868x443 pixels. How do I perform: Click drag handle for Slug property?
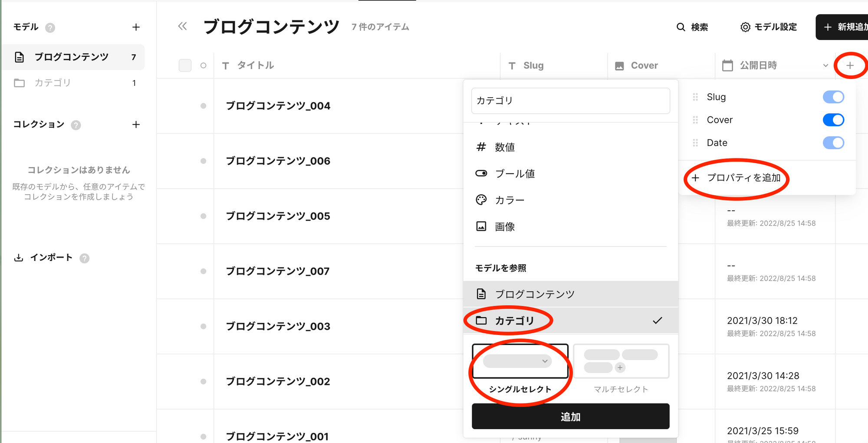[x=695, y=97]
